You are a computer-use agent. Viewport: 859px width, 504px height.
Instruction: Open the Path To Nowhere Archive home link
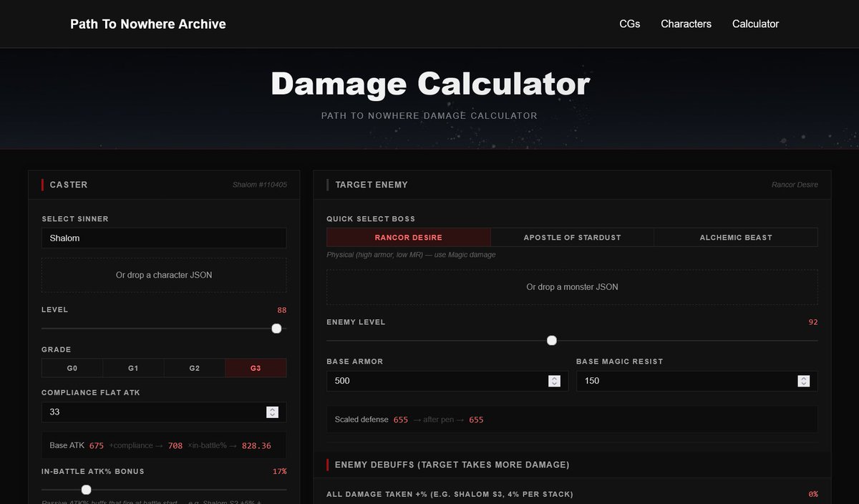pyautogui.click(x=148, y=24)
